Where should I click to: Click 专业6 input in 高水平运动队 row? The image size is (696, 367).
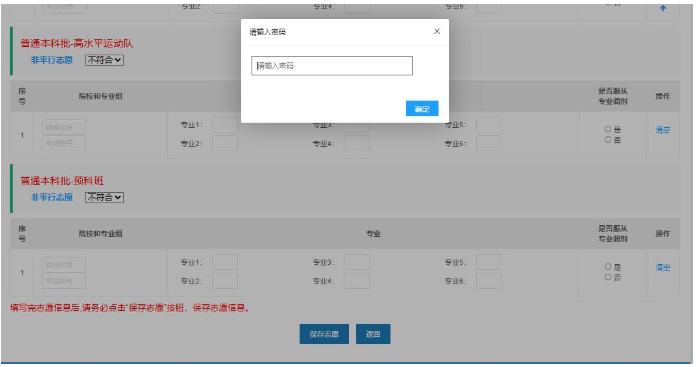pyautogui.click(x=489, y=143)
